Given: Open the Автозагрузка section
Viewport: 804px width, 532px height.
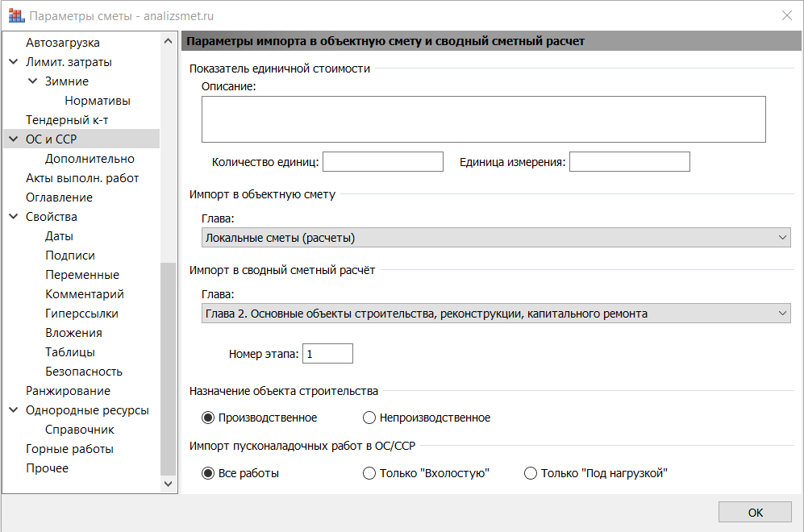Looking at the screenshot, I should tap(63, 43).
